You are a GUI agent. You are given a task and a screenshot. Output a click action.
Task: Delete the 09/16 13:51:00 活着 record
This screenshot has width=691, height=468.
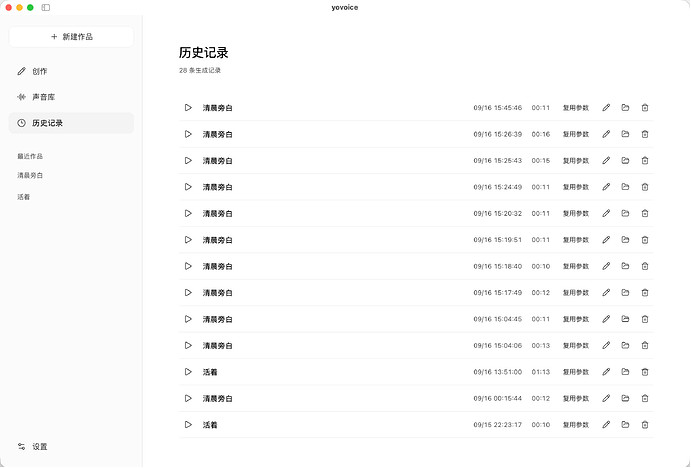pyautogui.click(x=645, y=372)
